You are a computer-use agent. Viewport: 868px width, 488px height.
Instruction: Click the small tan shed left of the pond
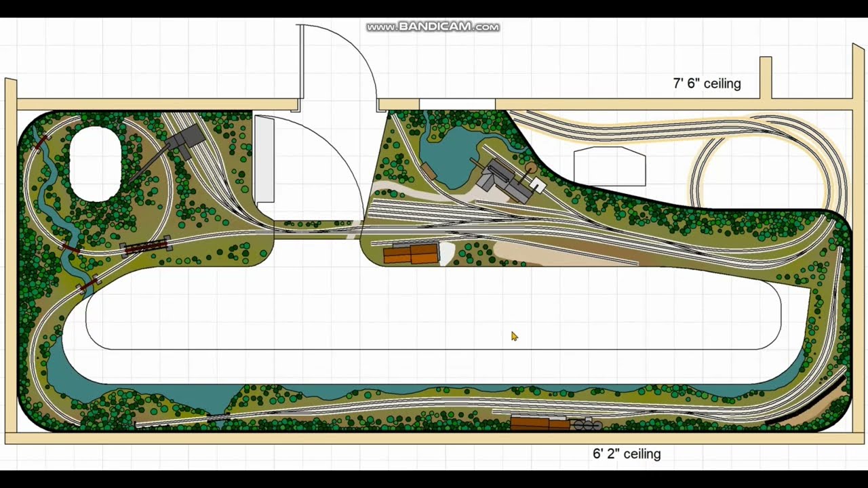[429, 171]
